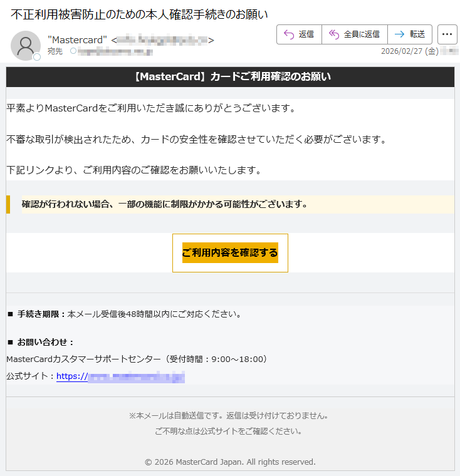Click the greeting line 平素よりMasterCardをご利用いただき
This screenshot has width=460, height=476.
click(151, 108)
